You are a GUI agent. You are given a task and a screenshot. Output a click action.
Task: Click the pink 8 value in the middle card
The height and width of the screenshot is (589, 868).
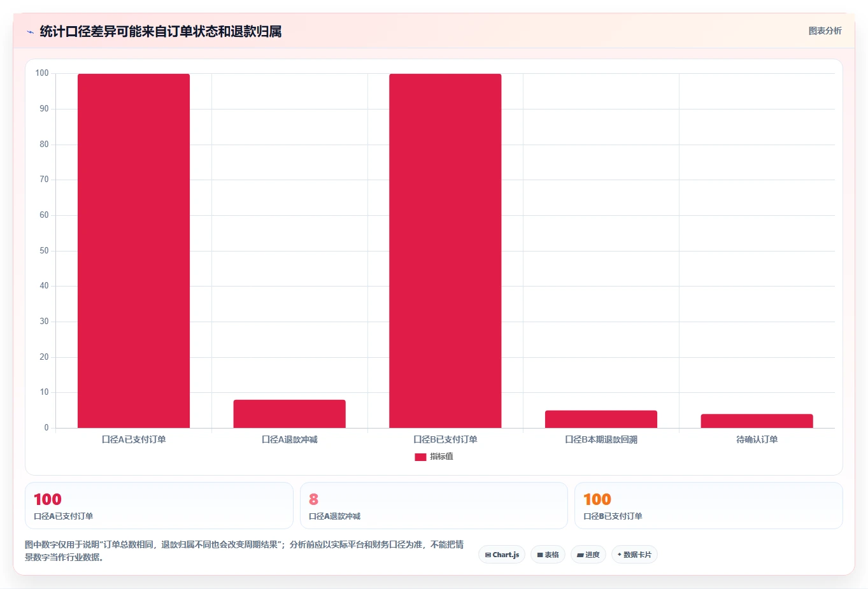(313, 499)
